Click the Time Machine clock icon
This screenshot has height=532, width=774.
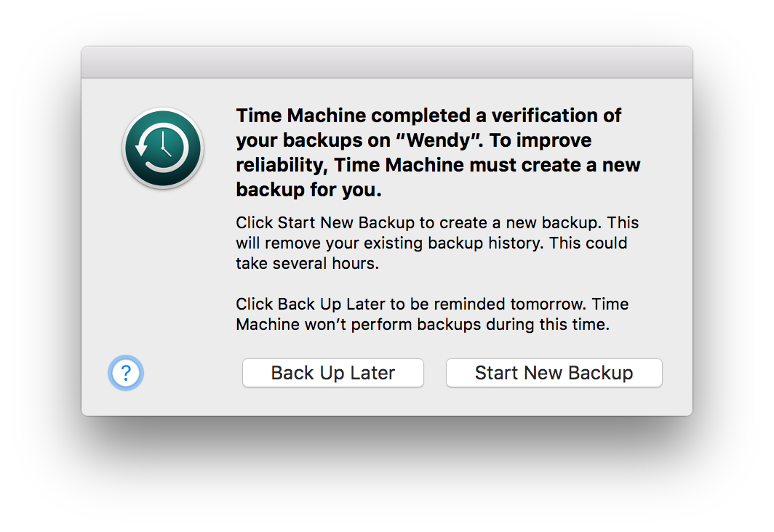click(163, 148)
